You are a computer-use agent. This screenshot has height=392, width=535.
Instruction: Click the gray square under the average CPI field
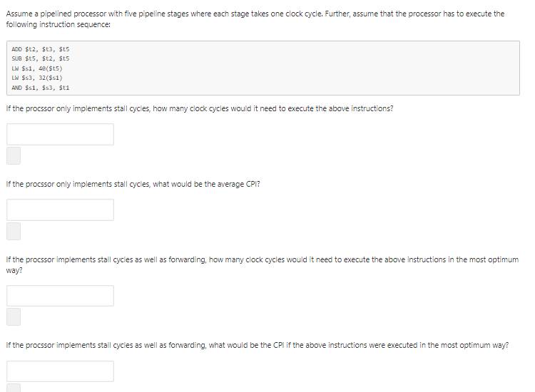tap(14, 232)
